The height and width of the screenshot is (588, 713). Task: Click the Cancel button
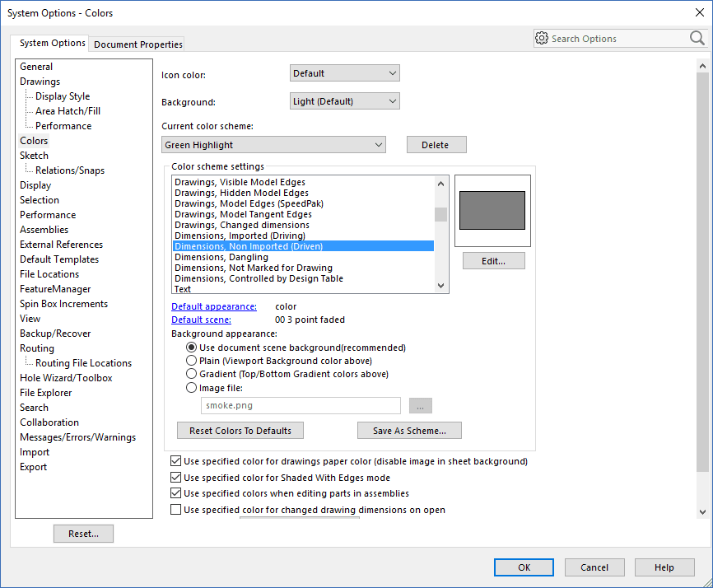click(594, 567)
